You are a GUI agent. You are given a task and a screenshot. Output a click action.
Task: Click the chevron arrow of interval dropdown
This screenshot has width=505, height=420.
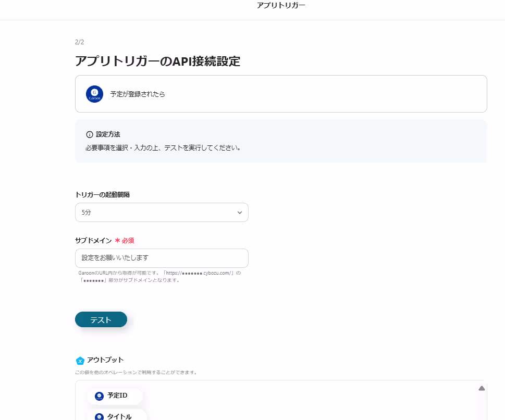point(240,213)
